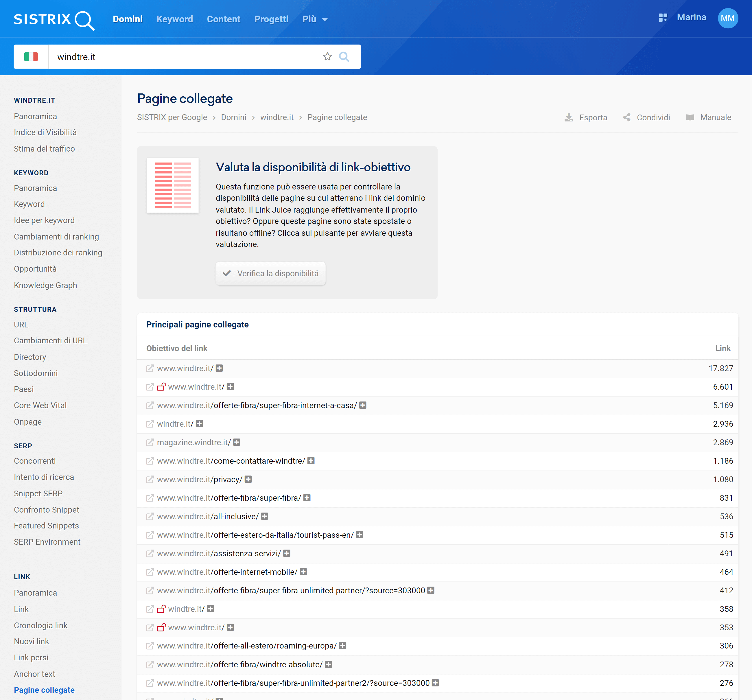752x700 pixels.
Task: Click red unlocked padlock in 6.601 row
Action: 161,387
